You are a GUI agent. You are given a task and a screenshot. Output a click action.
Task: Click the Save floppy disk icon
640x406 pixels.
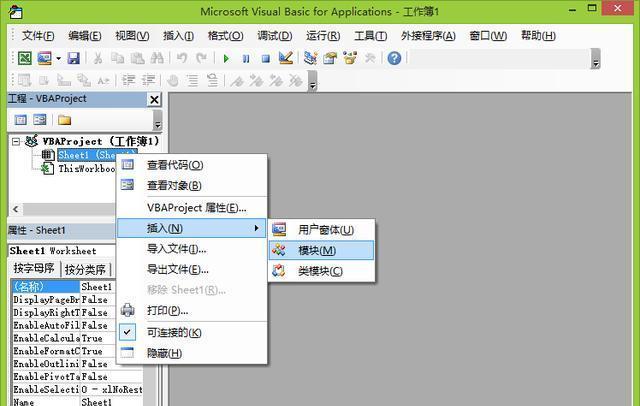[x=75, y=58]
